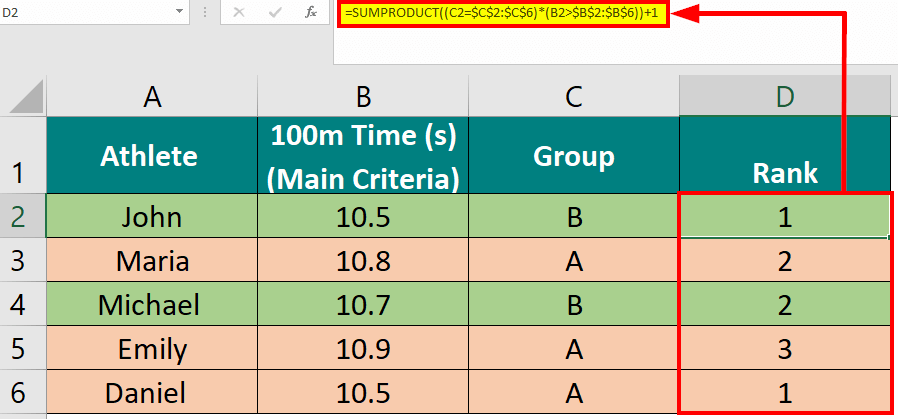Click the Name Box showing D2
Image resolution: width=898 pixels, height=419 pixels.
pyautogui.click(x=86, y=12)
